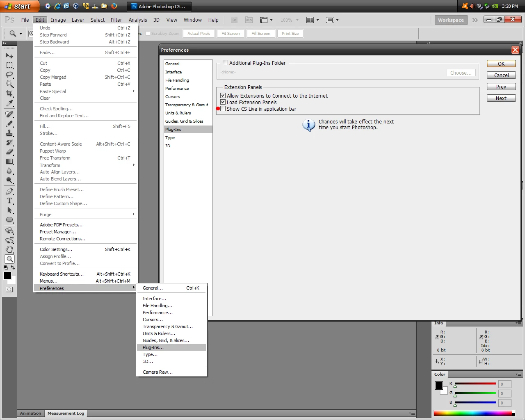Select the 3D Object Rotate tool

coord(9,231)
